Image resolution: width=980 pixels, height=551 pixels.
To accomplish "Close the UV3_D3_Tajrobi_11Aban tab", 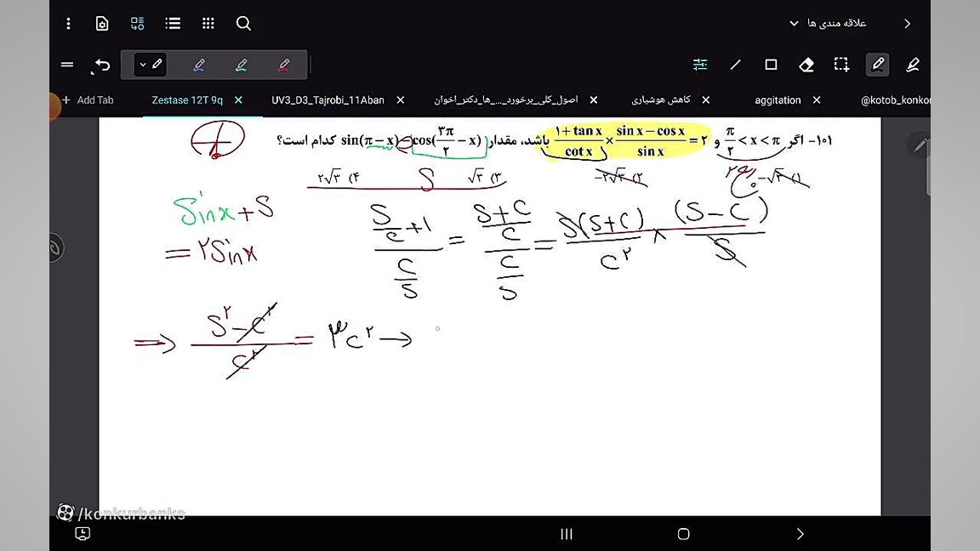I will (x=401, y=100).
